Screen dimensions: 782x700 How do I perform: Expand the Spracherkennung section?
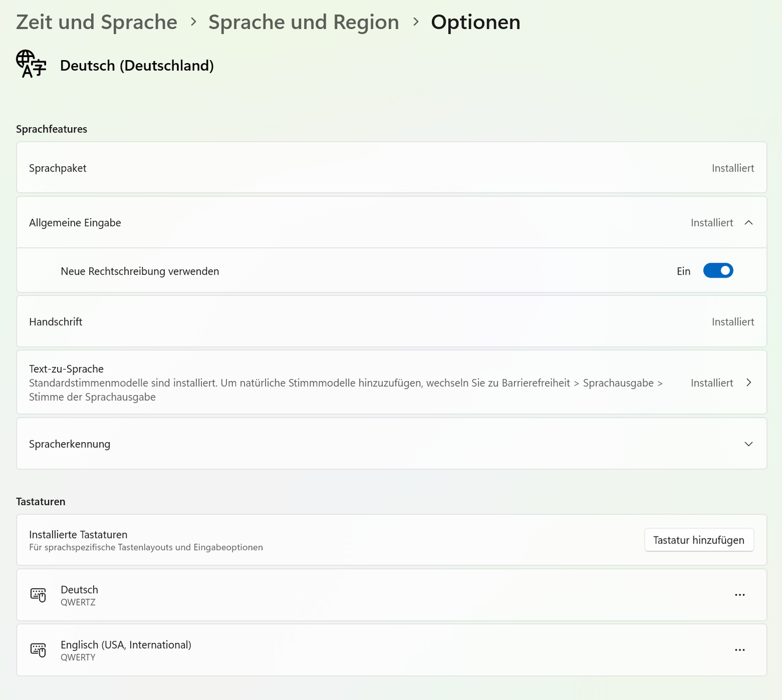[749, 444]
